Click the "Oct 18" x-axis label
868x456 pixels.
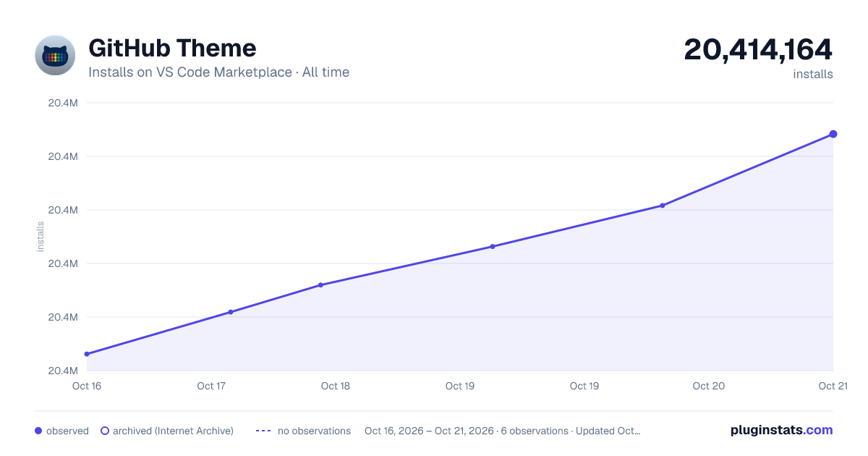coord(336,386)
